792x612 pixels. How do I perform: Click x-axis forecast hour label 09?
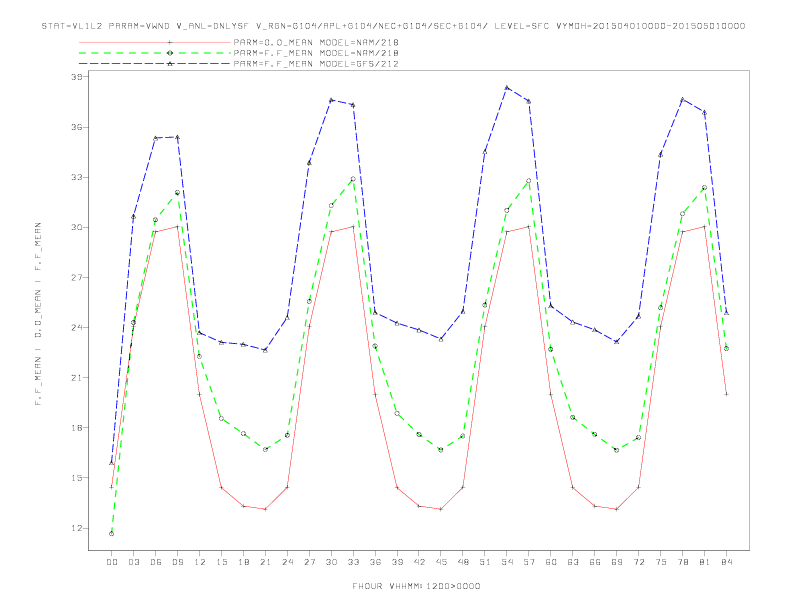(177, 562)
